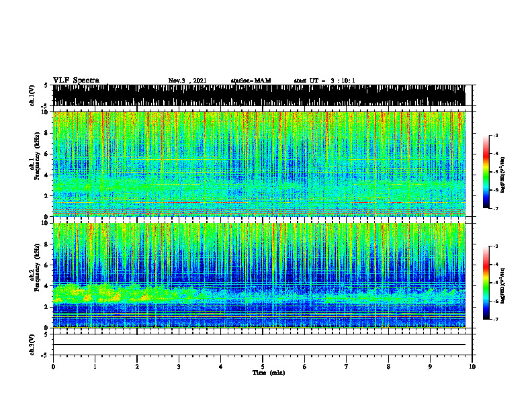Click the ch.2 spectrogram color scale bar
The image size is (532, 411).
(486, 283)
